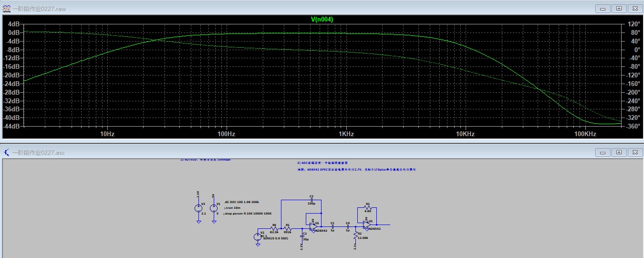This screenshot has height=258, width=644.
Task: Click the frequency axis at 1KHz
Action: tap(346, 134)
